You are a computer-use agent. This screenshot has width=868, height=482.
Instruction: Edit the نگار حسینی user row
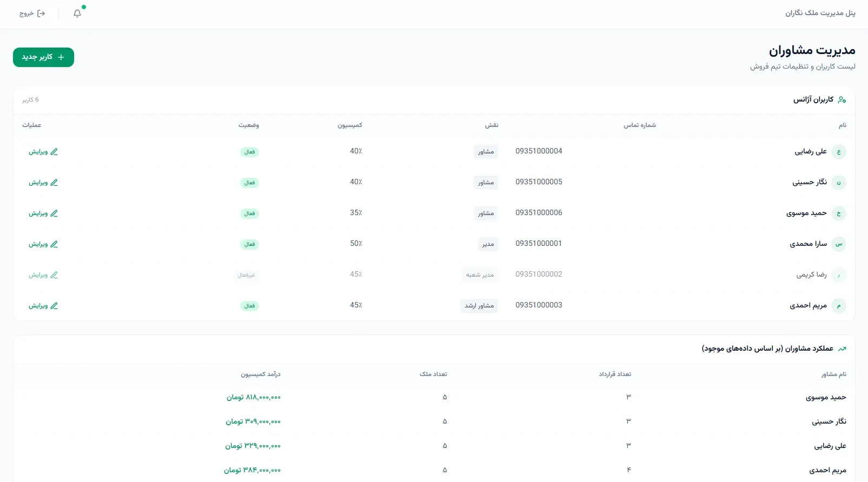[x=43, y=183]
